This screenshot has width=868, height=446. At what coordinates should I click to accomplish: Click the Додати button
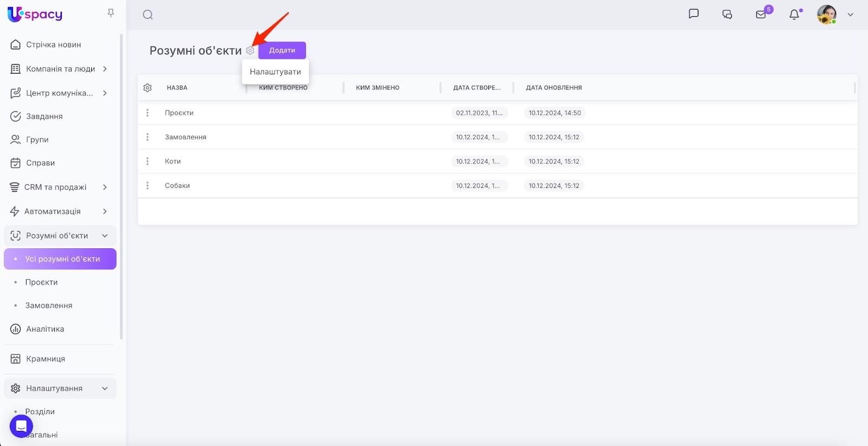[282, 50]
